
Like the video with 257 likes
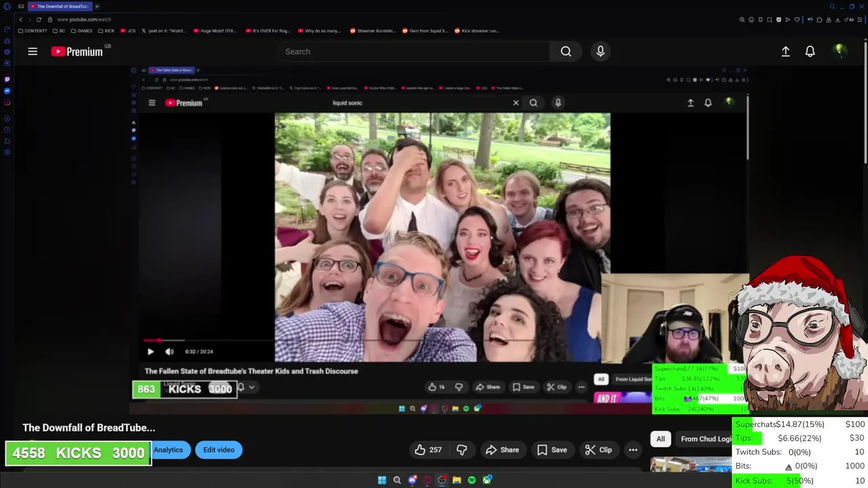[428, 450]
